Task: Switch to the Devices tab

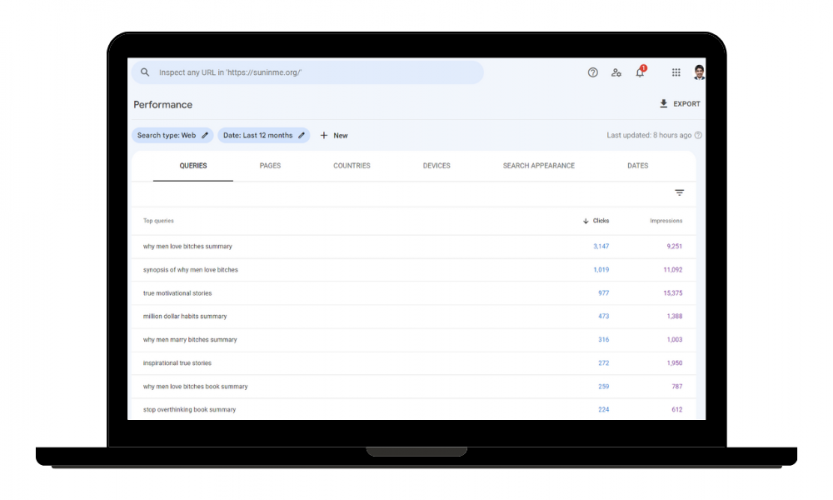Action: tap(436, 166)
